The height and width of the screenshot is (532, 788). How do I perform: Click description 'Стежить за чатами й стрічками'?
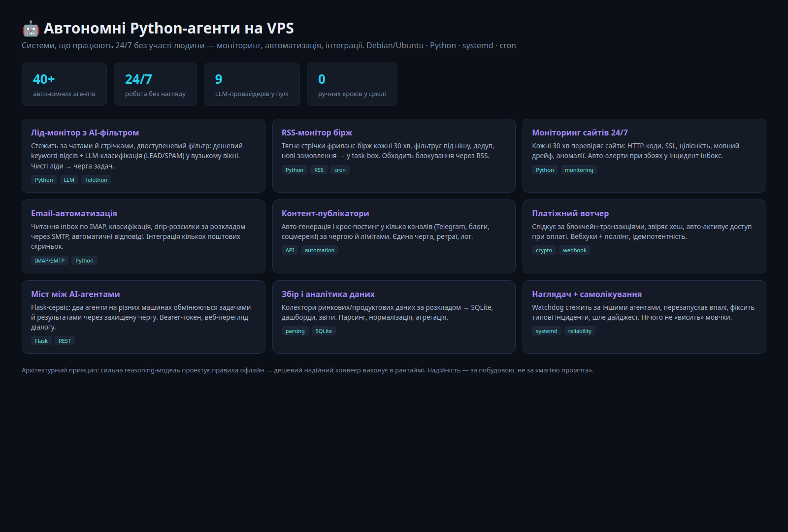[137, 156]
